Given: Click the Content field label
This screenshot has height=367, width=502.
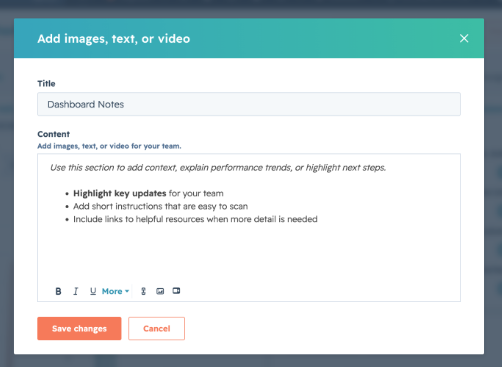Looking at the screenshot, I should (54, 134).
